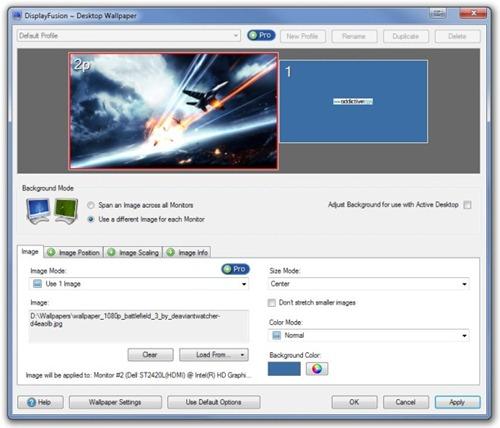Click the green monitor icon under Background Mode
This screenshot has height=428, width=500.
point(66,211)
